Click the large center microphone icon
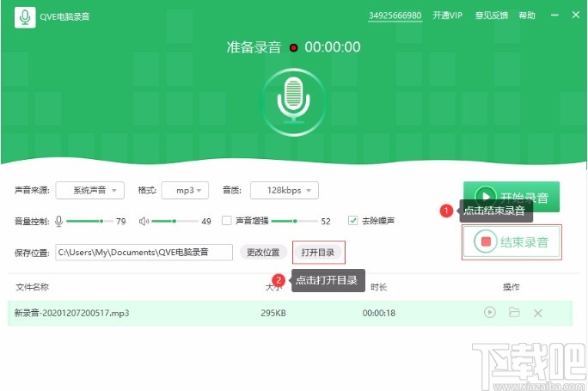The image size is (588, 391). click(294, 102)
